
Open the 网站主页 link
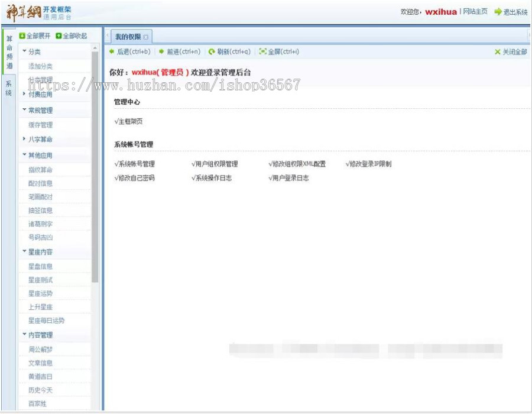(475, 12)
